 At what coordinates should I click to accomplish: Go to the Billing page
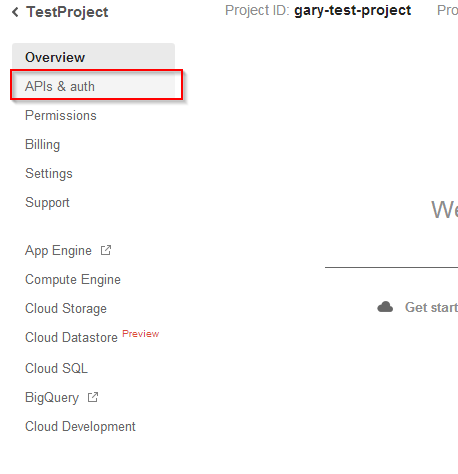(43, 145)
